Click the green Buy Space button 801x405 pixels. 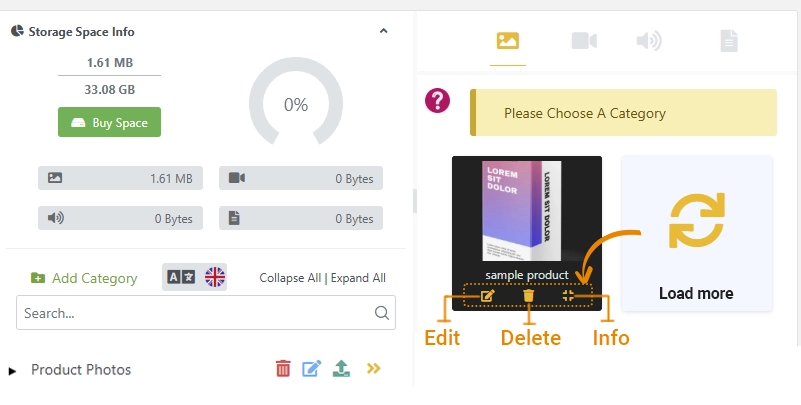point(109,122)
